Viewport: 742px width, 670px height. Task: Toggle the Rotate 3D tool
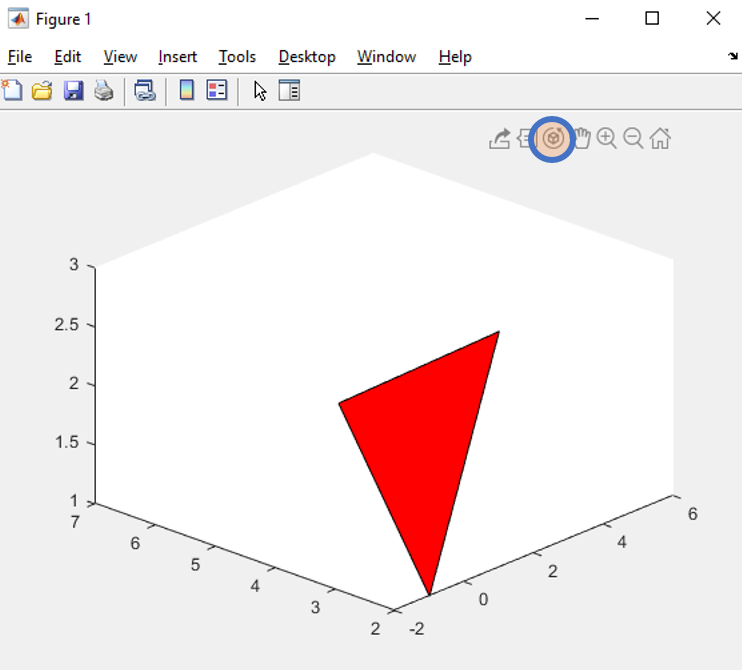552,139
